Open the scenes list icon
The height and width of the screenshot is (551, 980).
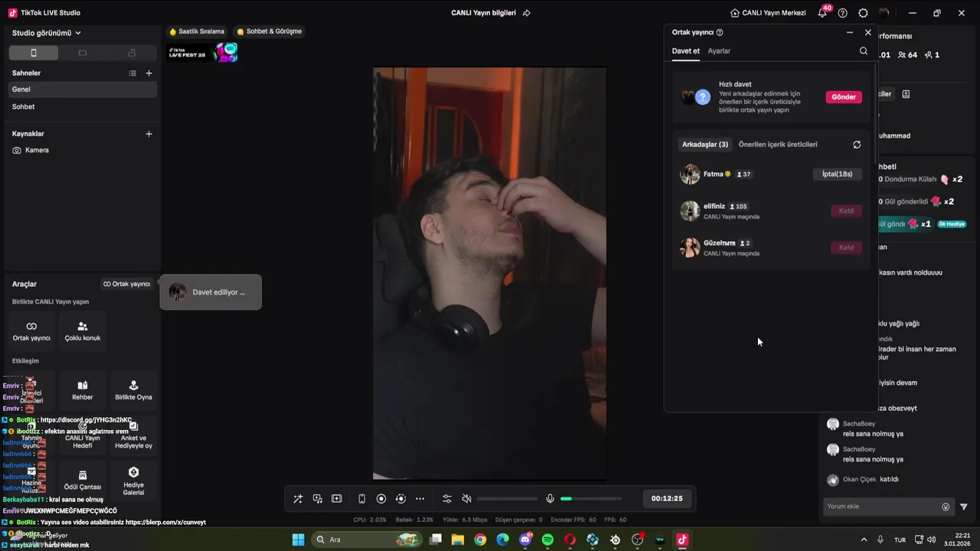[x=132, y=73]
